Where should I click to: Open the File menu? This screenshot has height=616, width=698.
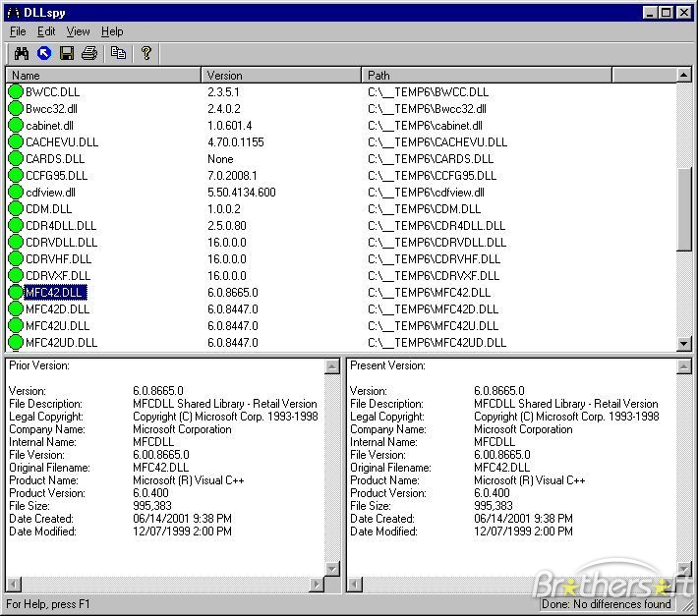(x=18, y=31)
